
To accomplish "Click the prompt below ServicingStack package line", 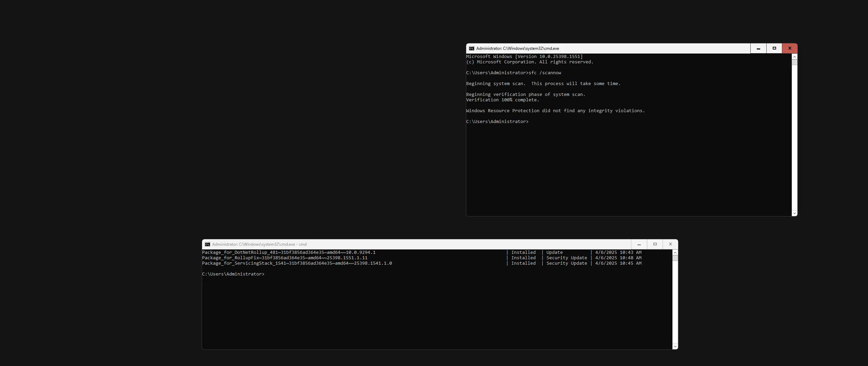I will tap(233, 274).
